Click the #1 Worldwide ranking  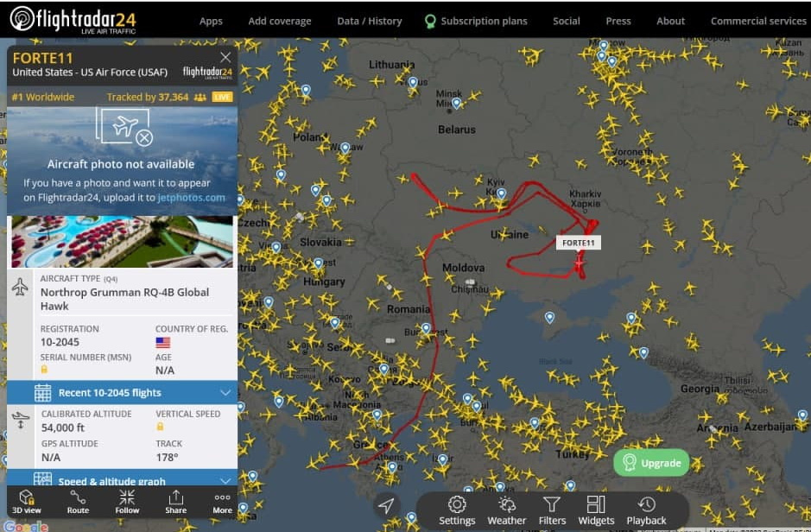point(43,98)
